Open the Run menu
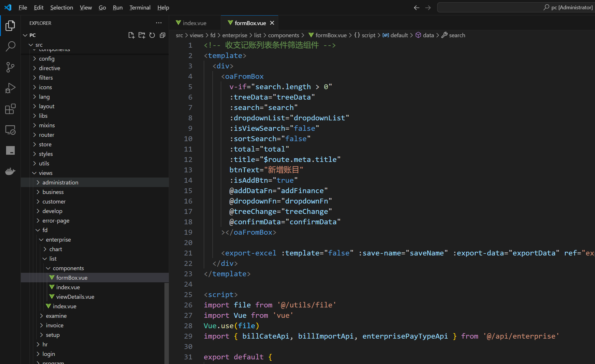The width and height of the screenshot is (595, 364). [x=118, y=8]
